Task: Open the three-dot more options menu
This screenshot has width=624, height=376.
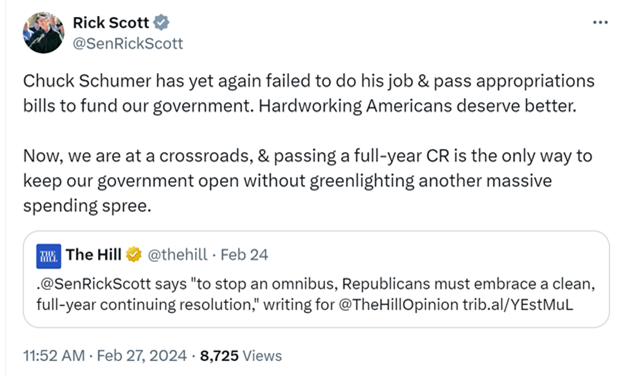Action: pyautogui.click(x=600, y=22)
